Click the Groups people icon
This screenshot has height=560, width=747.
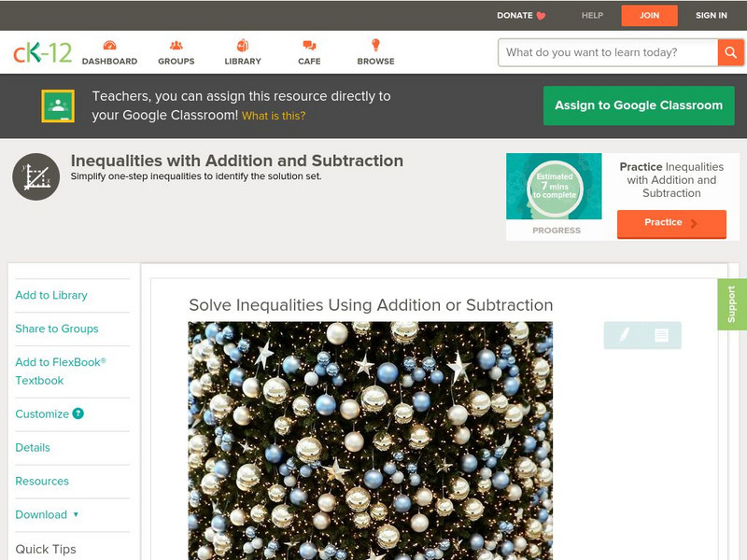coord(176,45)
